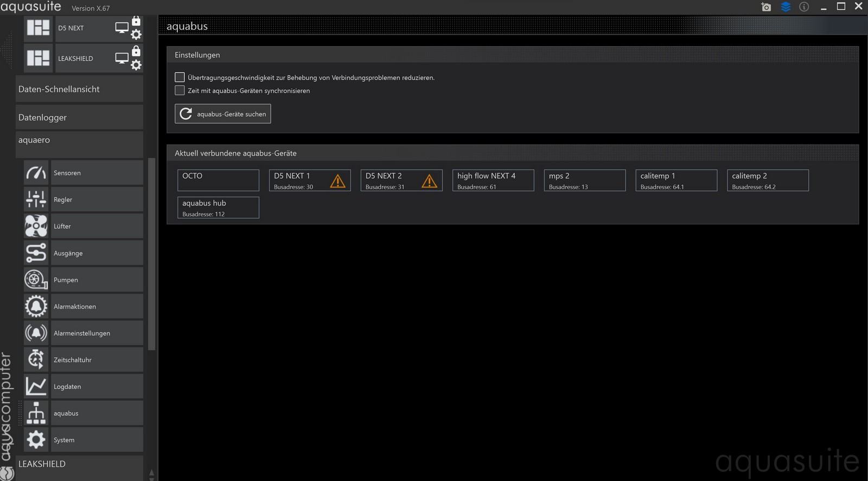Select the high flow NEXT 4 device

(x=493, y=180)
